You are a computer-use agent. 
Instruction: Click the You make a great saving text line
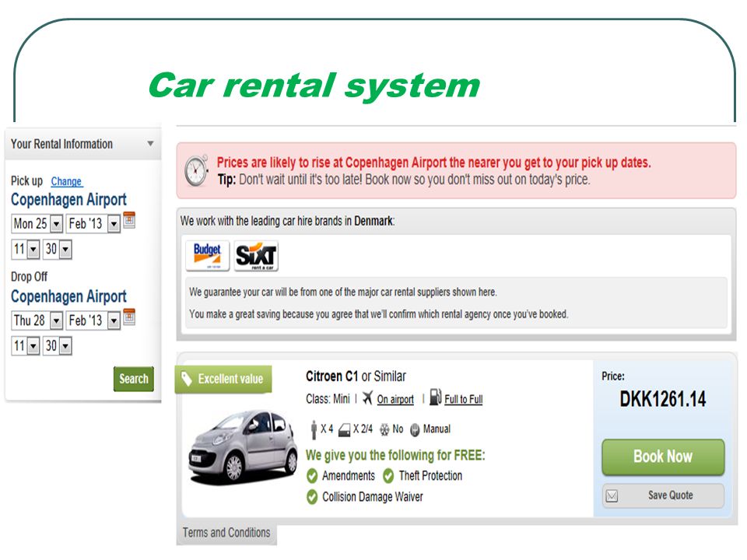379,314
